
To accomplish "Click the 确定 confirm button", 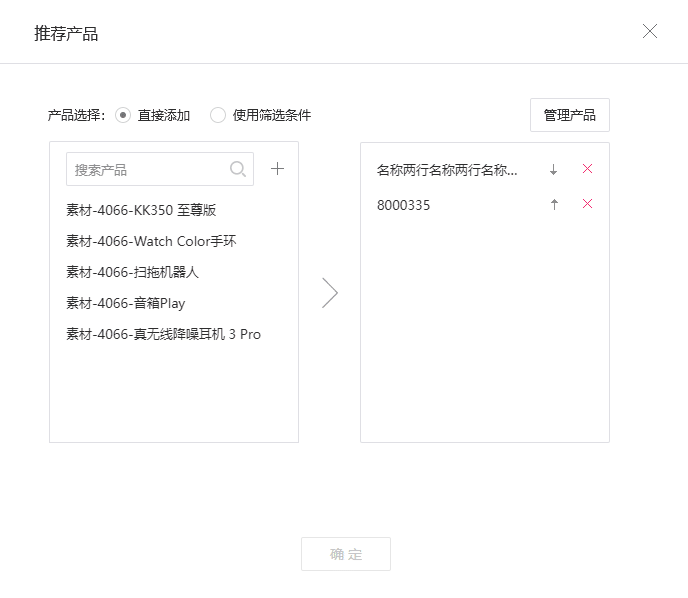I will (345, 554).
